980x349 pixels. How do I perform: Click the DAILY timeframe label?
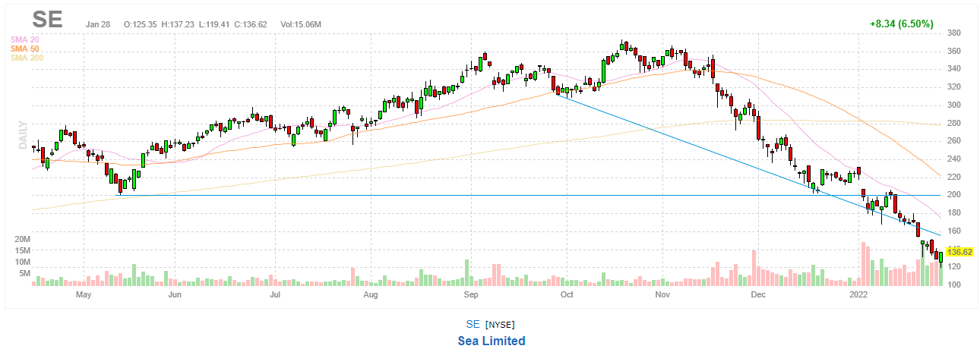point(23,133)
